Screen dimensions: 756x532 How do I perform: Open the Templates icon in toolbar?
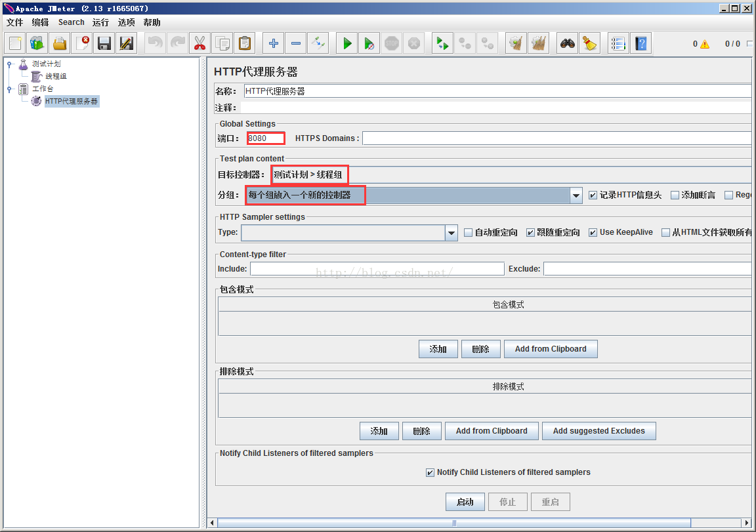pyautogui.click(x=37, y=43)
